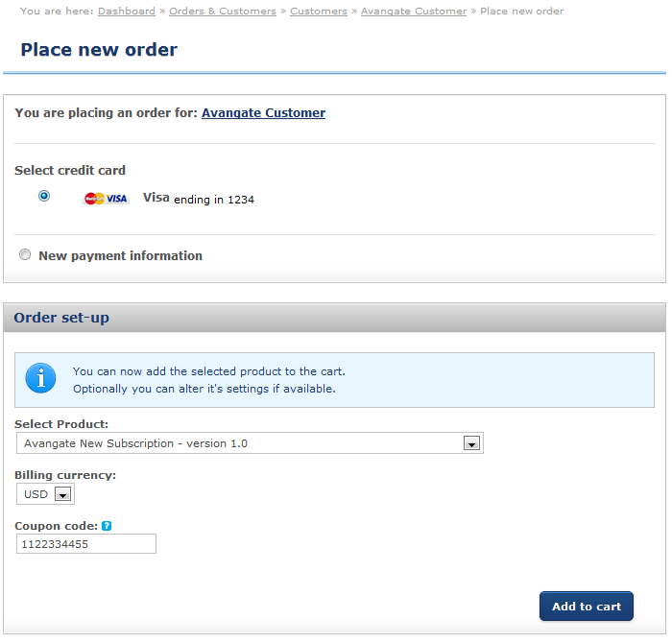Click the Avangate New Subscription product combo box
This screenshot has height=643, width=672.
[250, 443]
